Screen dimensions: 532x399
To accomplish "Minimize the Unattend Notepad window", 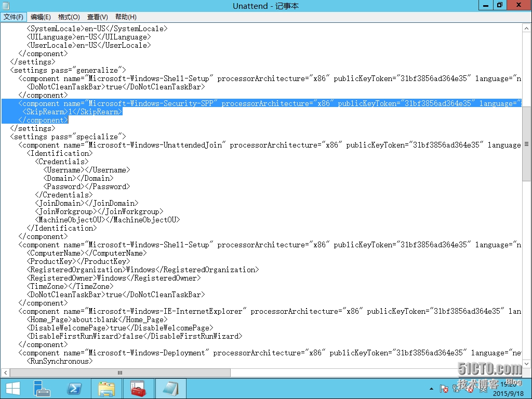I will [486, 5].
